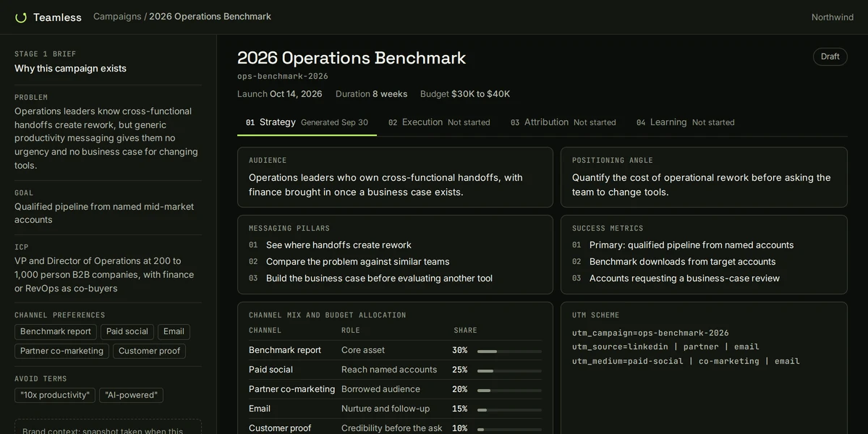The width and height of the screenshot is (868, 434).
Task: Click the Benchmark report row in channel mix
Action: tap(395, 350)
